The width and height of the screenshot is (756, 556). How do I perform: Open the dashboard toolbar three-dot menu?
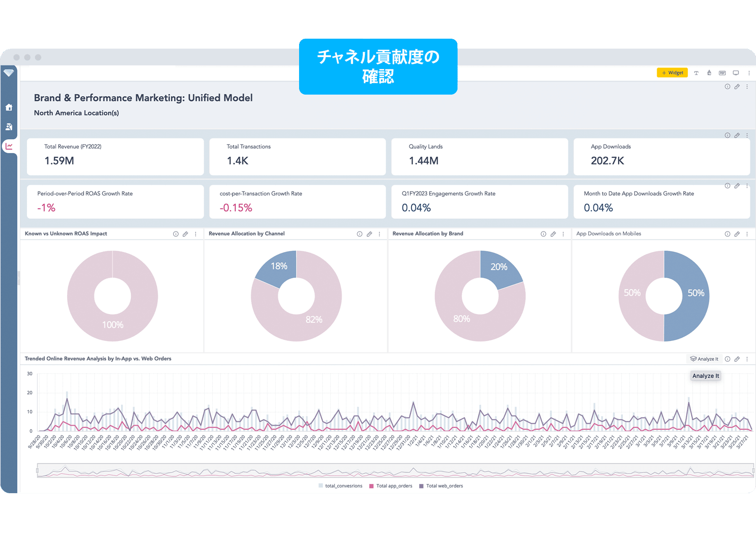[749, 73]
